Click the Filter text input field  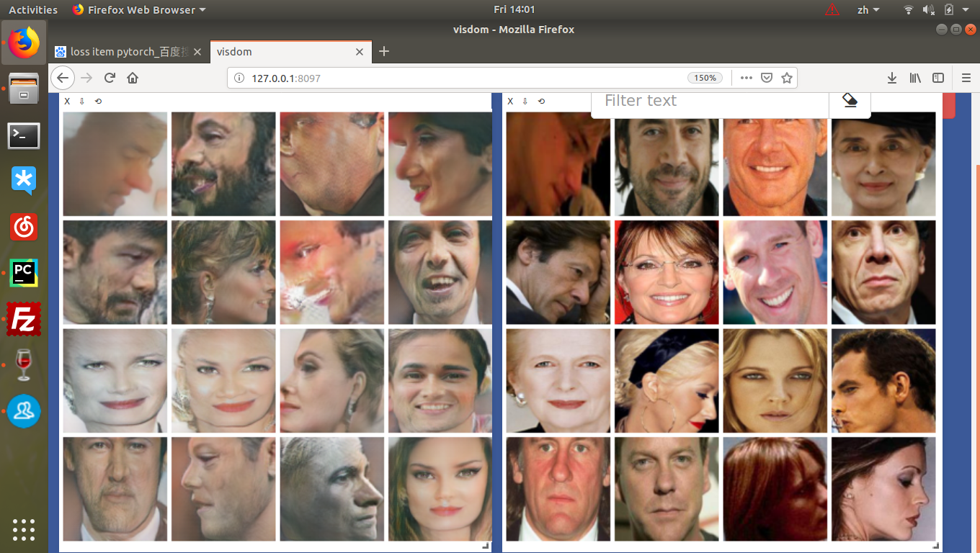coord(709,101)
